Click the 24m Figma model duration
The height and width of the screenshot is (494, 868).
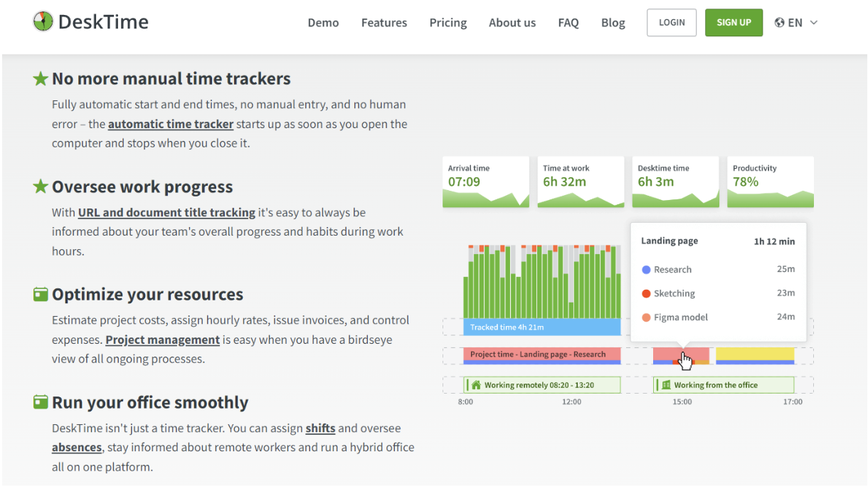pyautogui.click(x=786, y=317)
